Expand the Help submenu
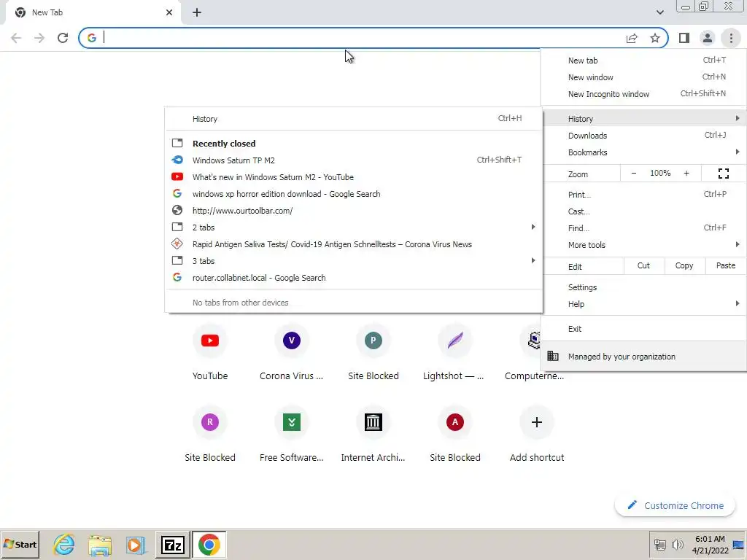Viewport: 747px width, 560px height. tap(643, 304)
